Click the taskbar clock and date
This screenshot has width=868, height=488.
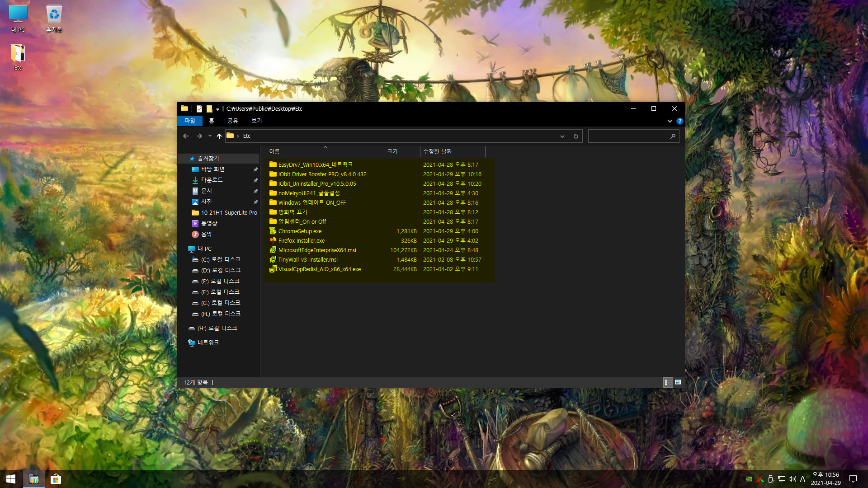click(826, 479)
